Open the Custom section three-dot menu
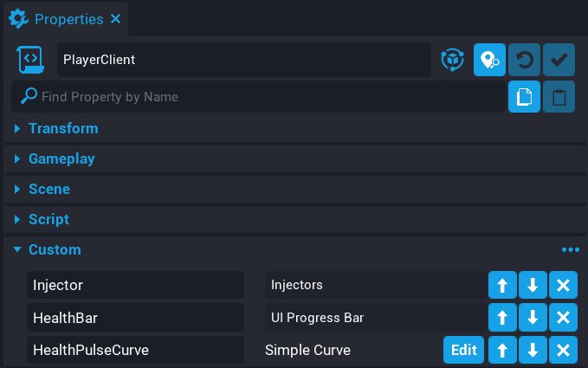Screen dimensions: 588x368 coord(570,250)
